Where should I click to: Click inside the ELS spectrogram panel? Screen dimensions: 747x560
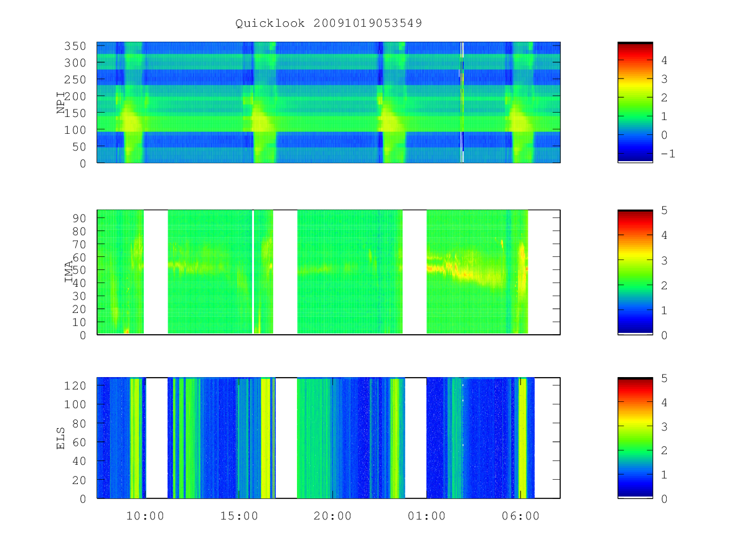[329, 438]
